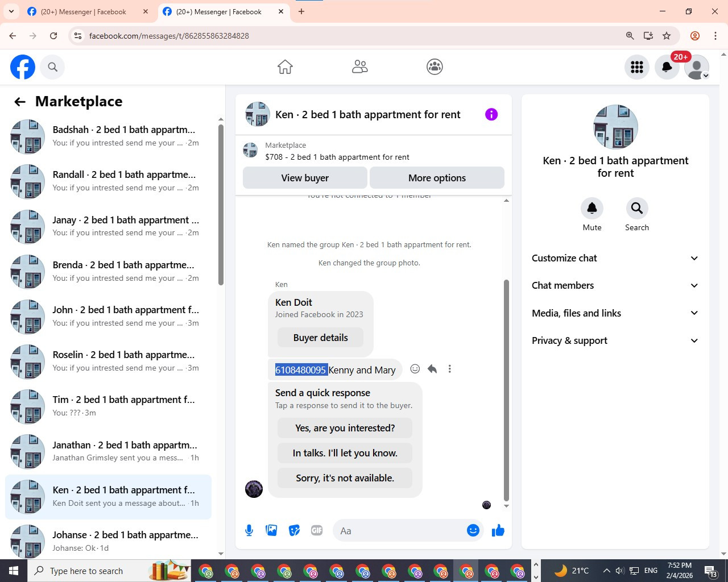Click View buyer button
The height and width of the screenshot is (582, 728).
tap(305, 178)
